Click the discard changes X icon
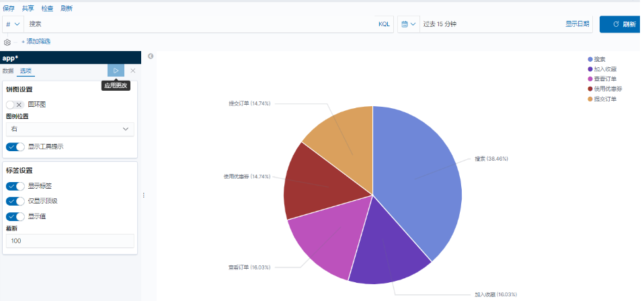Viewport: 644px width, 301px height. pyautogui.click(x=133, y=71)
